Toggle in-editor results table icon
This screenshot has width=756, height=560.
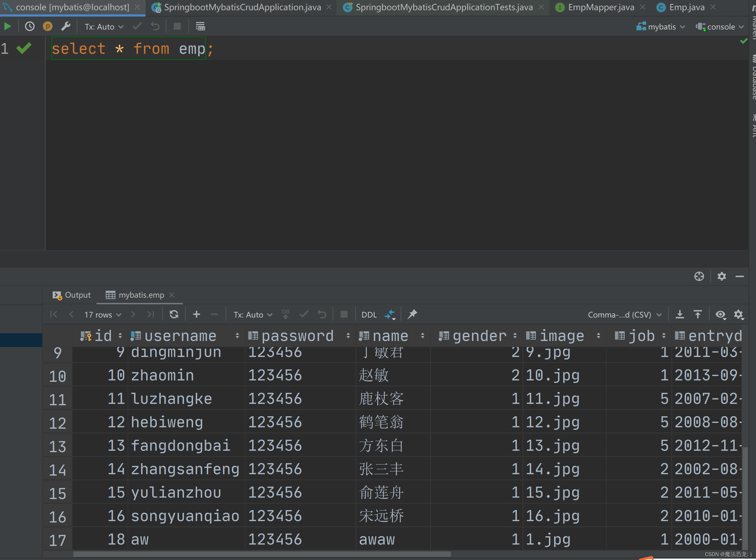click(x=200, y=26)
